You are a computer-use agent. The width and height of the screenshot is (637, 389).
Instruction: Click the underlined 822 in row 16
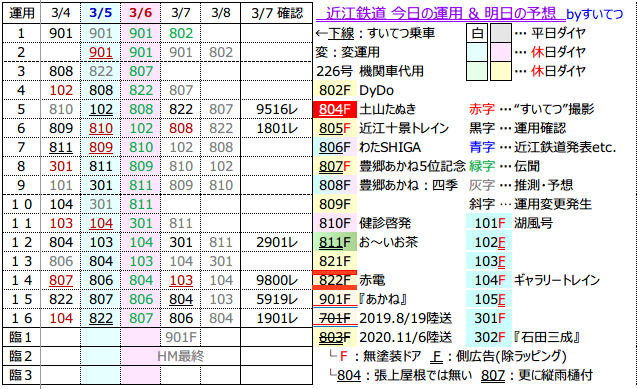tap(100, 318)
